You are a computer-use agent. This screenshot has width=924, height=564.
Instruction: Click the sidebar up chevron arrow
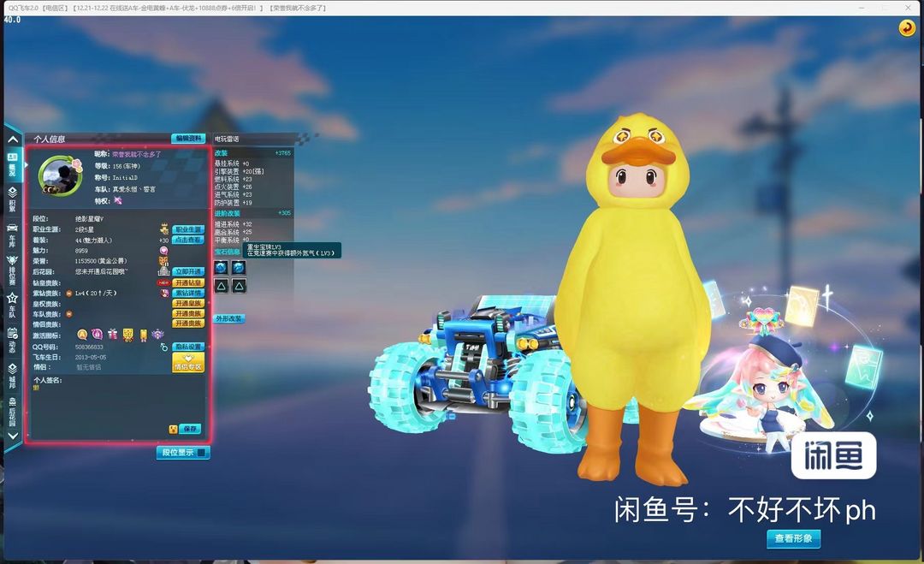(13, 140)
